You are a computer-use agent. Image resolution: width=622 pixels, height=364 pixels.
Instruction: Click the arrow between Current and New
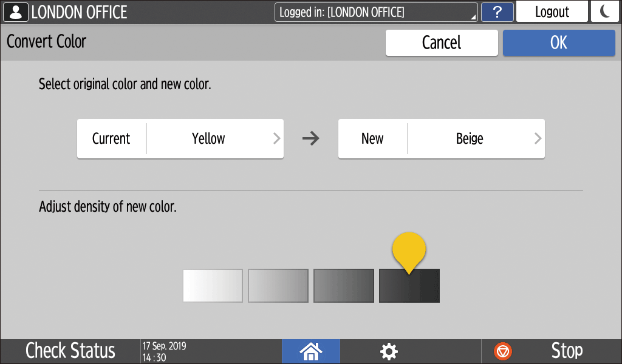point(311,139)
